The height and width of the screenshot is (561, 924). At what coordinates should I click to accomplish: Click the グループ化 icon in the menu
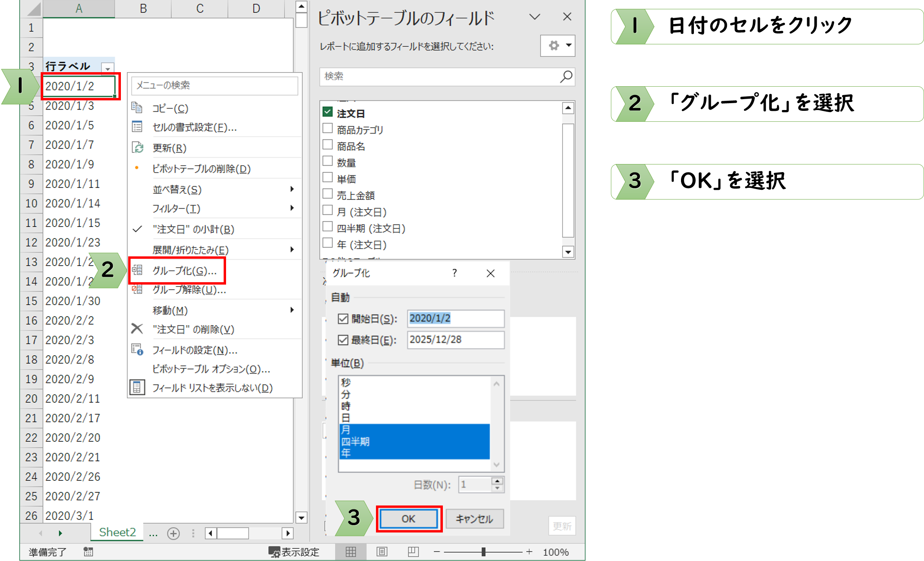[x=137, y=270]
